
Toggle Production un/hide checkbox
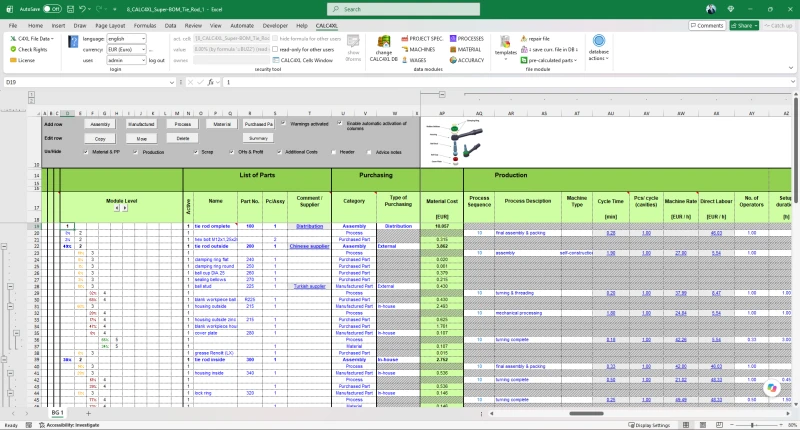(136, 152)
